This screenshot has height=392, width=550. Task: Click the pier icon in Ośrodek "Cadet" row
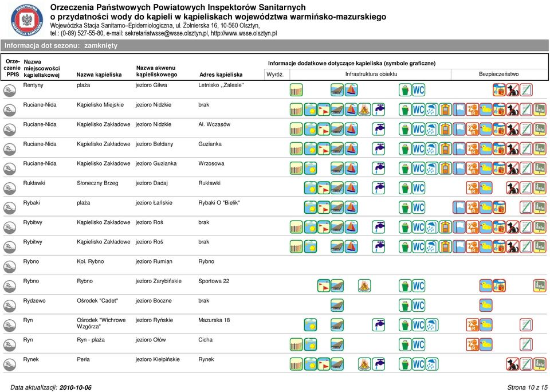(337, 305)
